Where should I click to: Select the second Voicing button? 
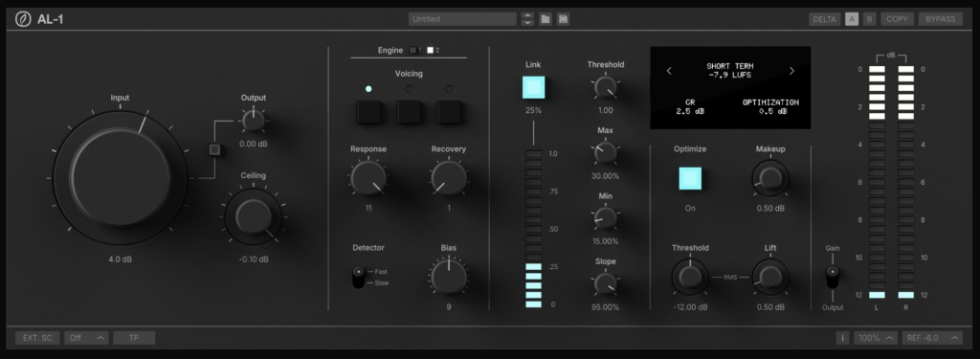click(409, 112)
